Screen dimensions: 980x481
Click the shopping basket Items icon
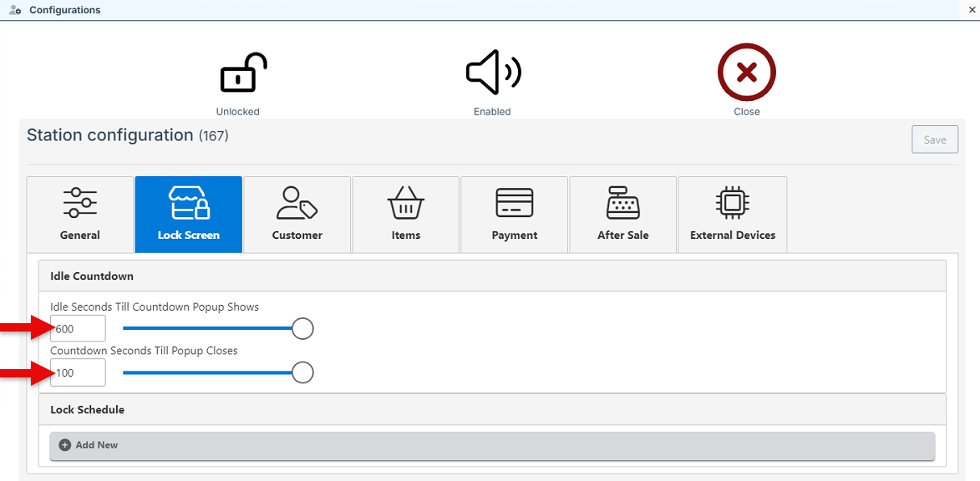(406, 204)
